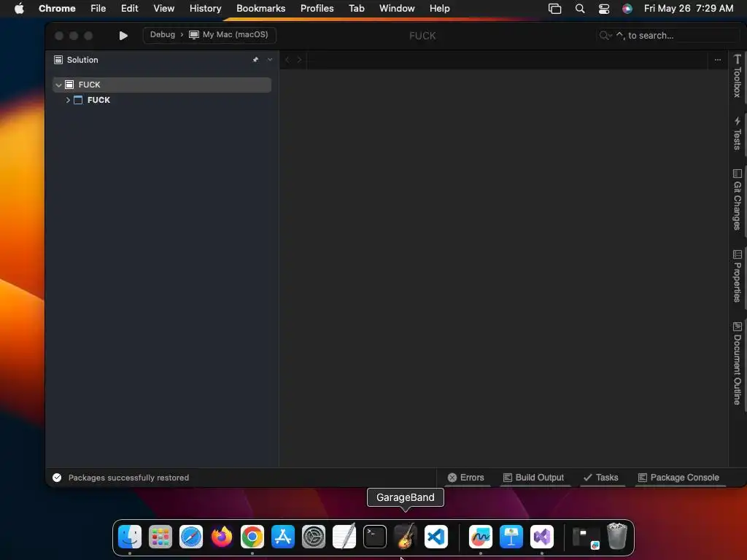Image resolution: width=747 pixels, height=560 pixels.
Task: Show the Build Output pad
Action: pyautogui.click(x=533, y=478)
